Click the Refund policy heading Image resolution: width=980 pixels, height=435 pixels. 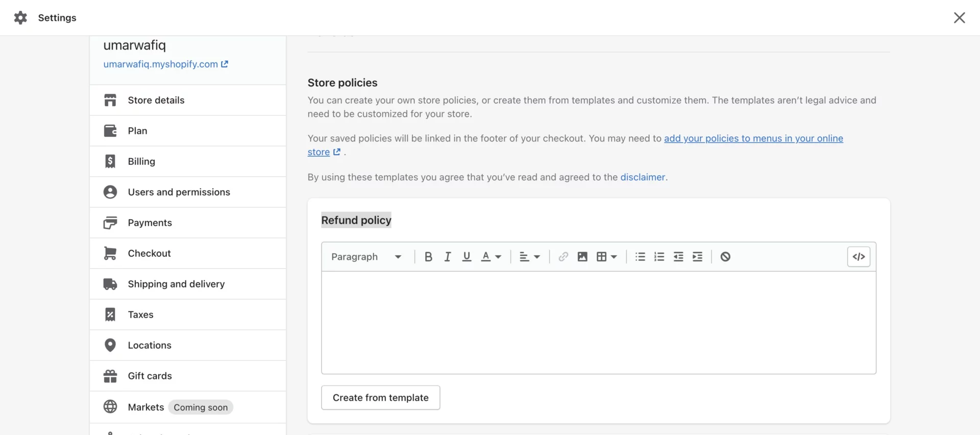coord(356,220)
